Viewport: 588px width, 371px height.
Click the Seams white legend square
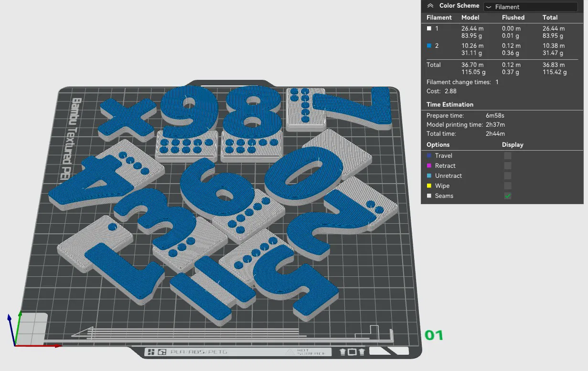pos(429,196)
